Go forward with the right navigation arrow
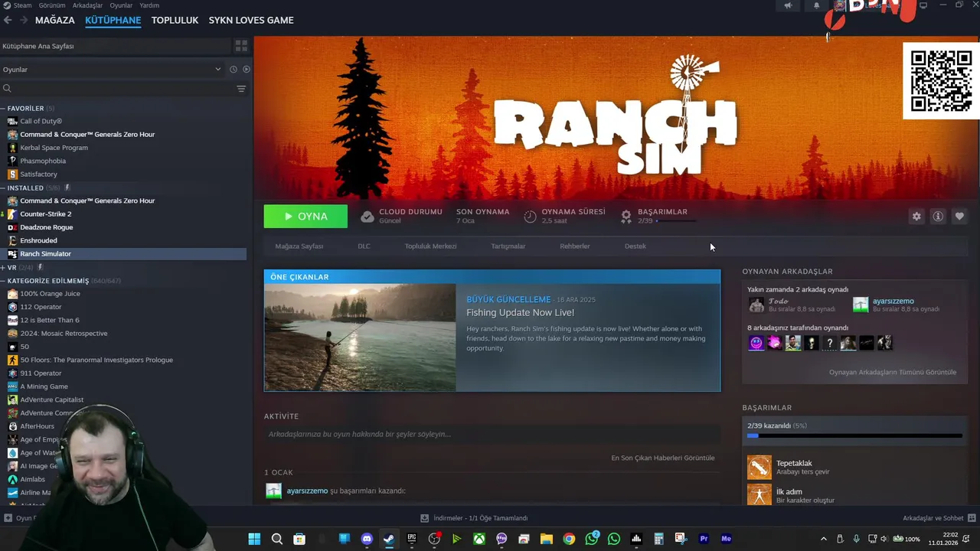Viewport: 980px width, 551px height. click(x=24, y=20)
